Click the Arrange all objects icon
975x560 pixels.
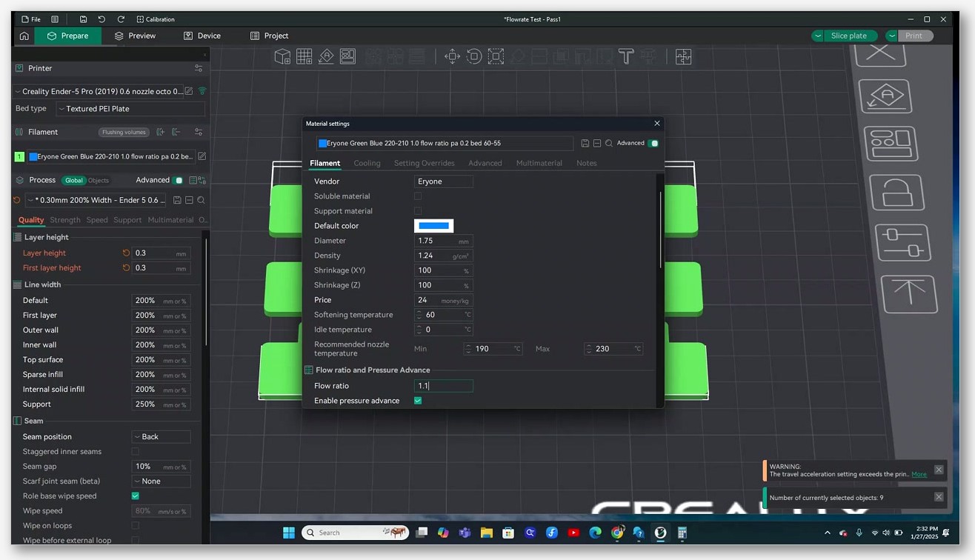(347, 56)
